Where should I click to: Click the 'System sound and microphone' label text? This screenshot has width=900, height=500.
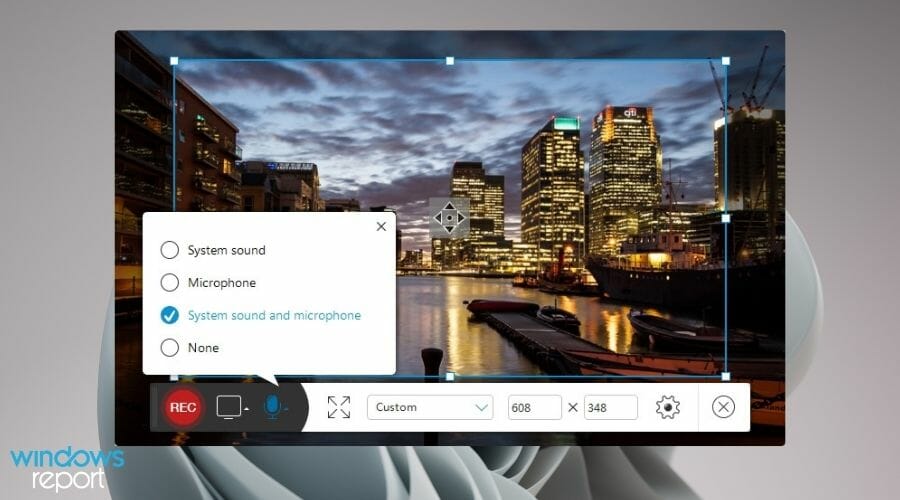(x=274, y=315)
